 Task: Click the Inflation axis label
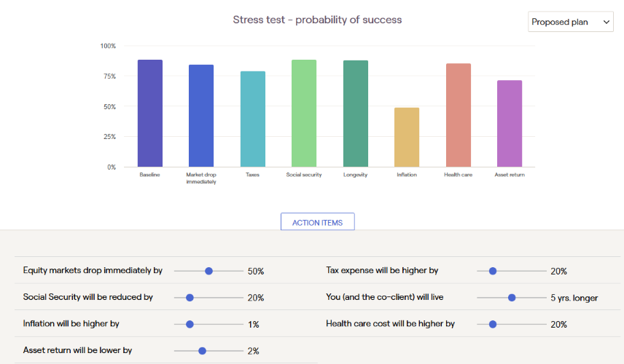(407, 175)
